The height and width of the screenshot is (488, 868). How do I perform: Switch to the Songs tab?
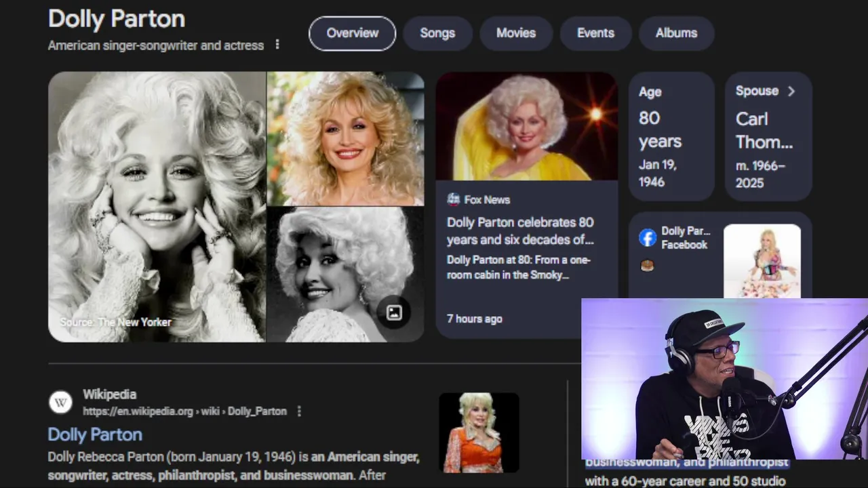(x=437, y=33)
